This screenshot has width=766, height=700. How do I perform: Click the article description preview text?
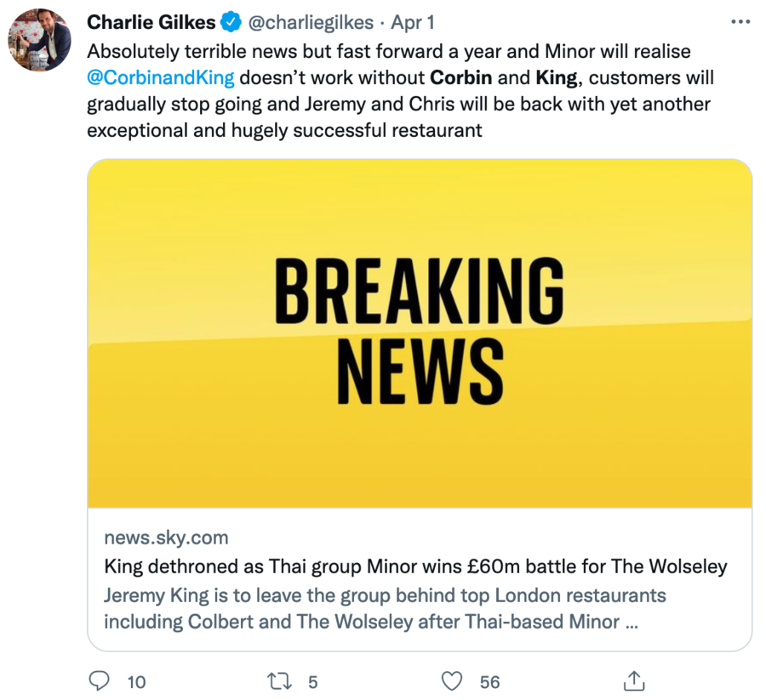[385, 608]
